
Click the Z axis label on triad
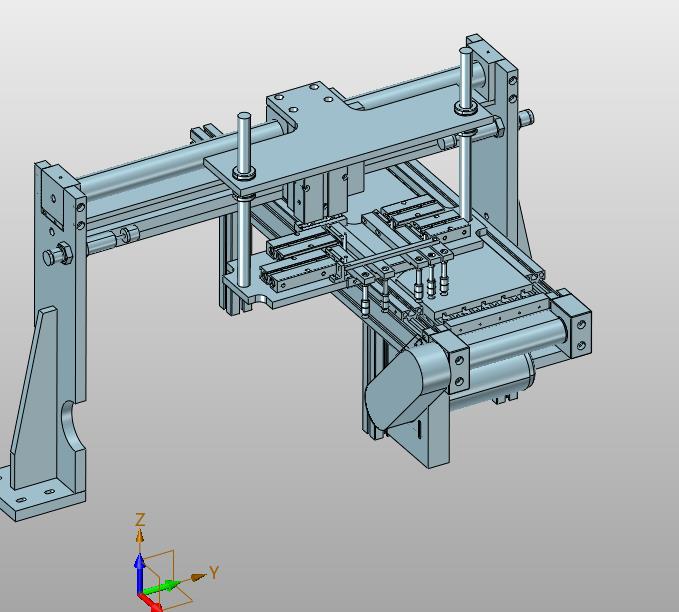(140, 519)
